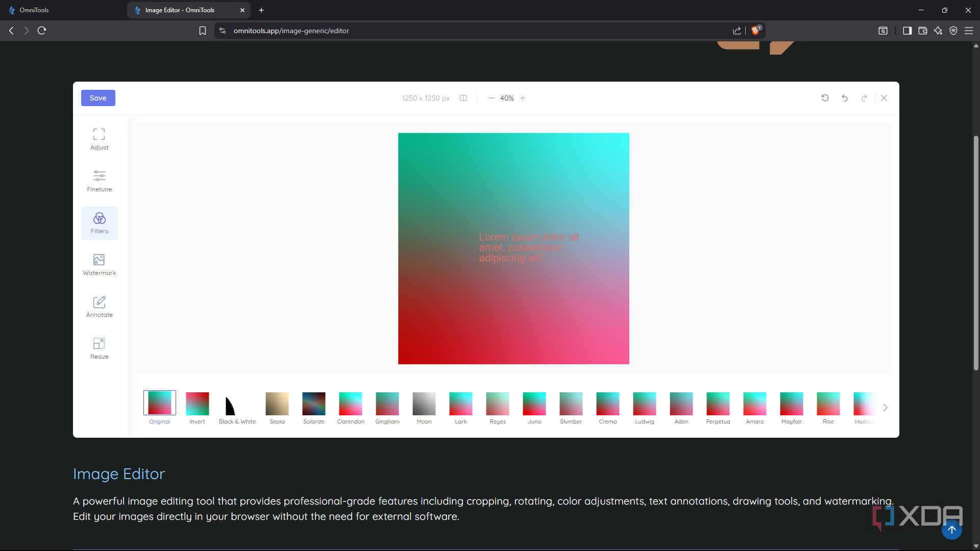This screenshot has height=551, width=980.
Task: Click the gradient image on canvas
Action: (x=513, y=248)
